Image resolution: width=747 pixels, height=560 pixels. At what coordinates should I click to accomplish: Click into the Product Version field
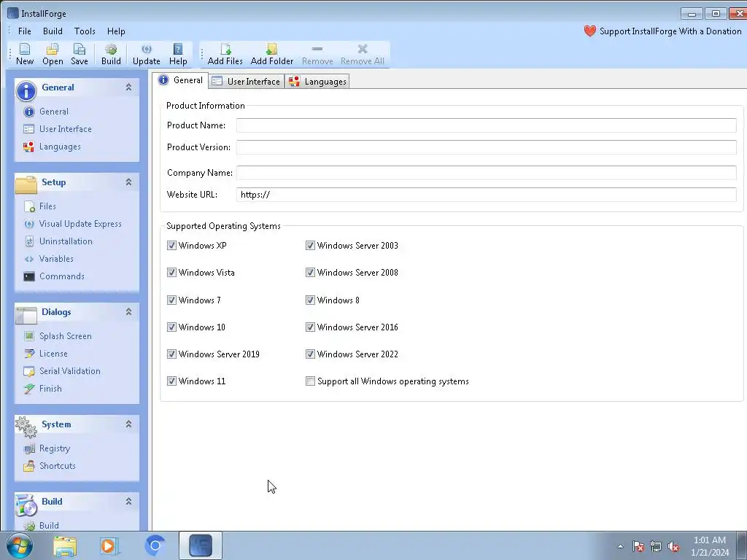point(487,147)
